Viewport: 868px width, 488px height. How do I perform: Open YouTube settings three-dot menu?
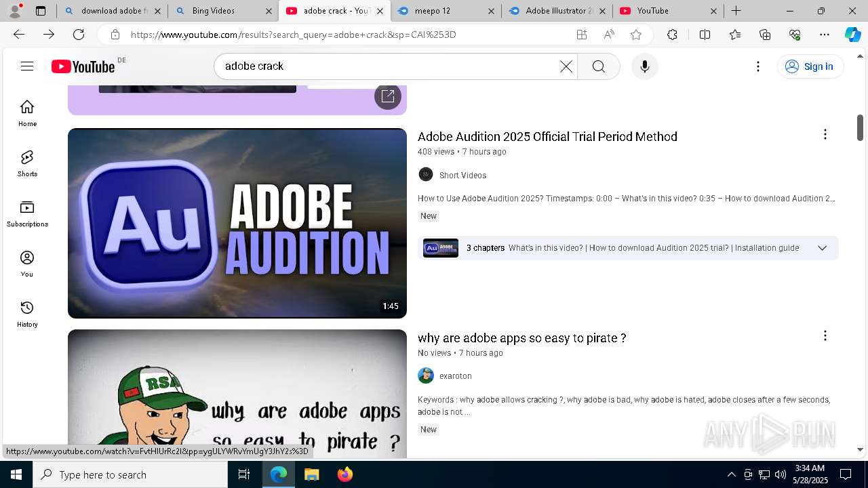click(x=758, y=66)
